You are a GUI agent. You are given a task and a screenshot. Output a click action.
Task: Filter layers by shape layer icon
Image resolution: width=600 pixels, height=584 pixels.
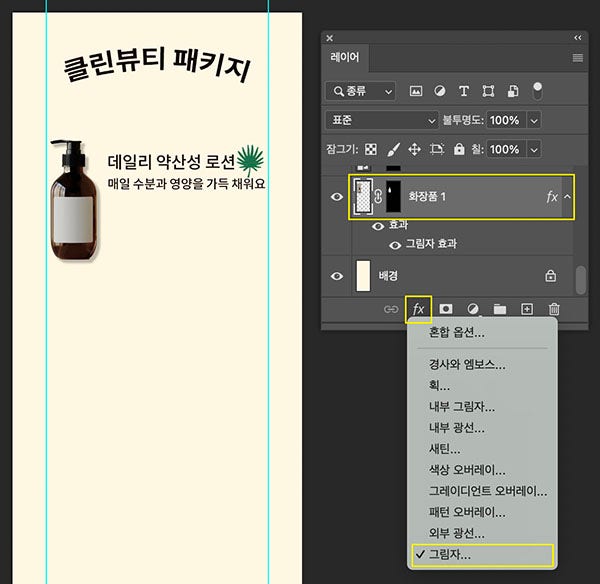(x=488, y=91)
